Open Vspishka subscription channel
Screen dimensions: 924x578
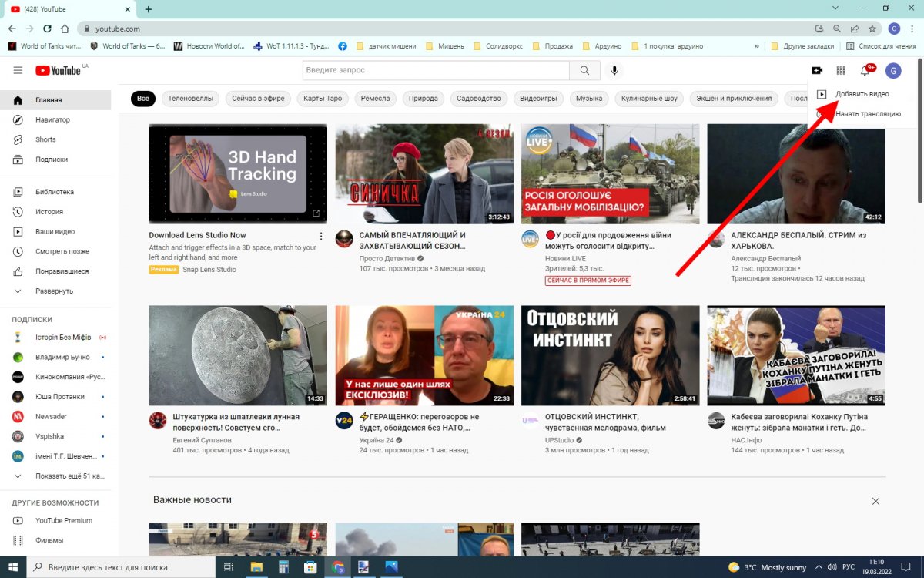click(x=55, y=436)
